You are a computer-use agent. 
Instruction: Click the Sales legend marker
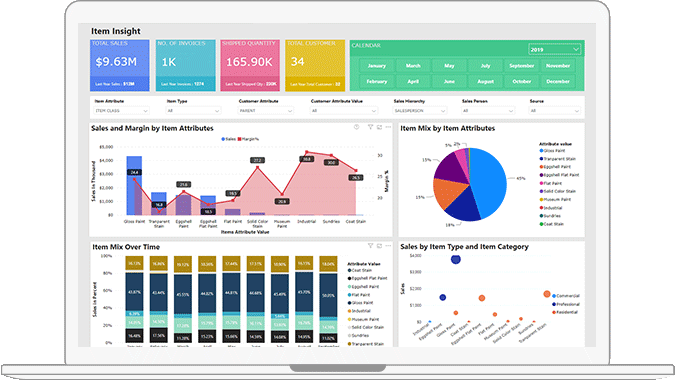coord(223,139)
